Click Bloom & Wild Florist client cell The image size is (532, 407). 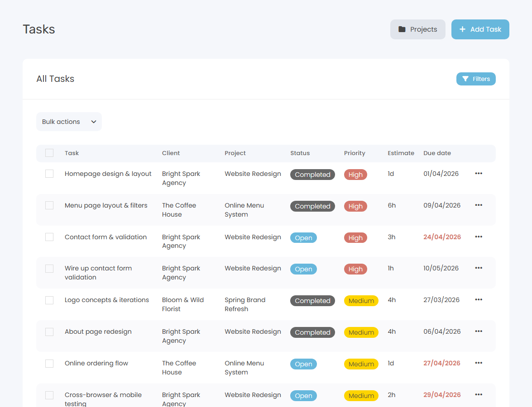point(183,304)
